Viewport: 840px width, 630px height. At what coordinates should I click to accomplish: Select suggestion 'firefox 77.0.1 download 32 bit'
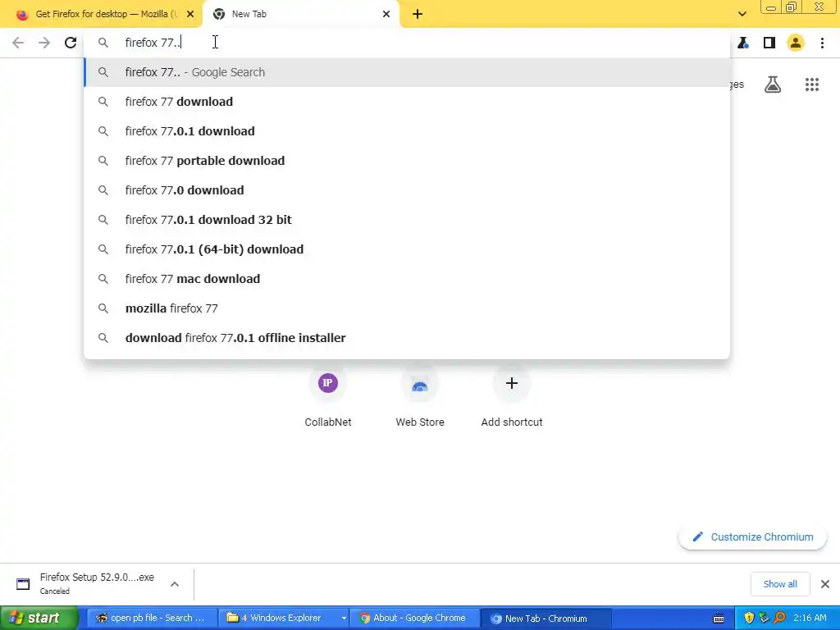407,220
